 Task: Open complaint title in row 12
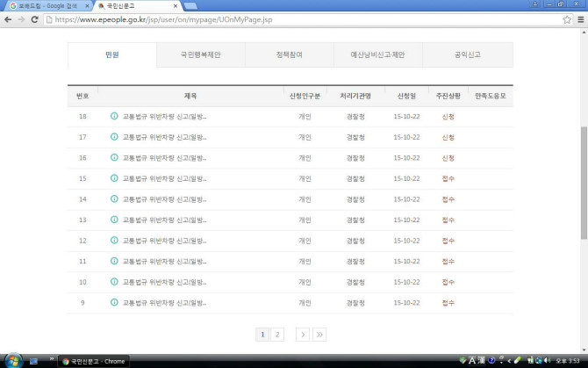click(164, 241)
